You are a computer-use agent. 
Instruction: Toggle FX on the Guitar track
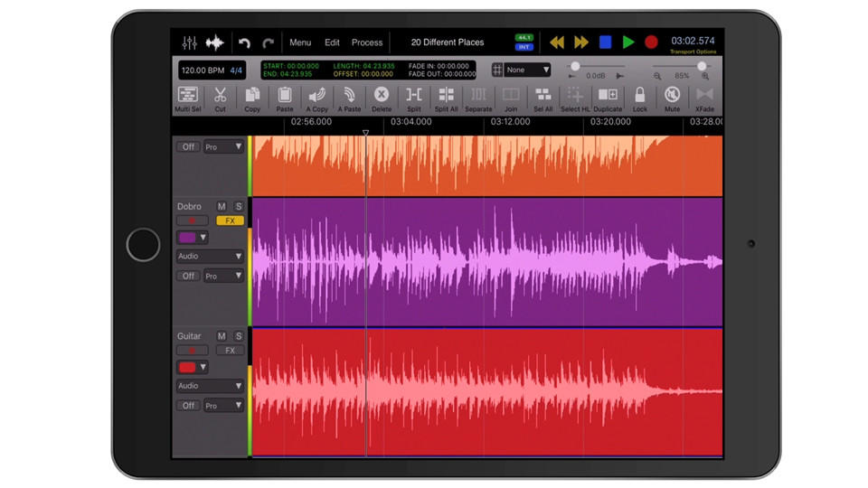tap(230, 351)
